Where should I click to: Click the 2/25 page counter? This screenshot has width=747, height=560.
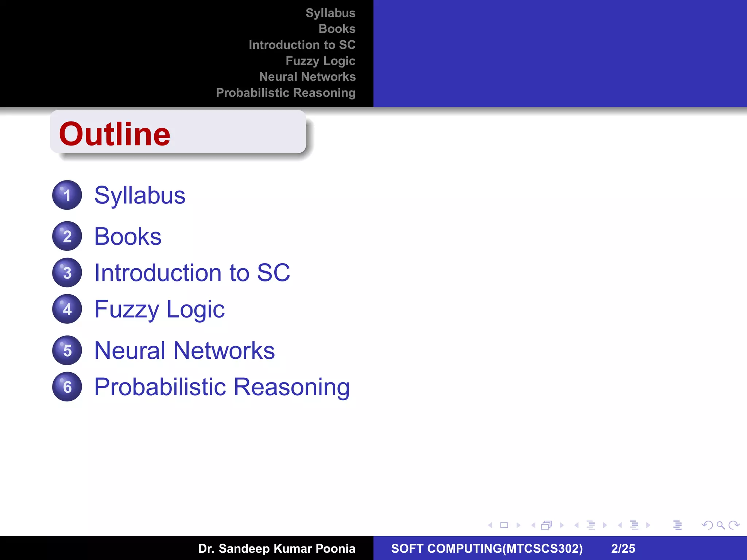coord(623,548)
